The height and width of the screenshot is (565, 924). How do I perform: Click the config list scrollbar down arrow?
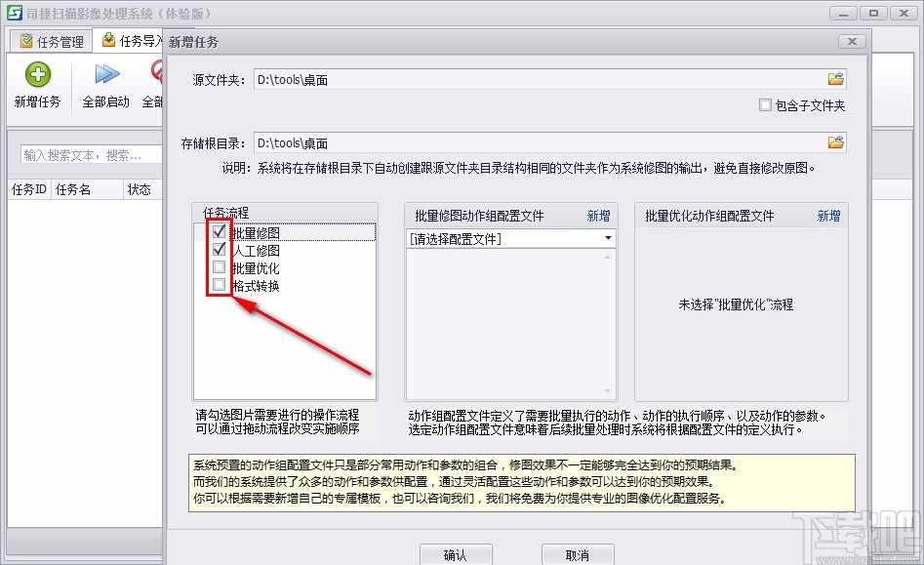point(608,391)
